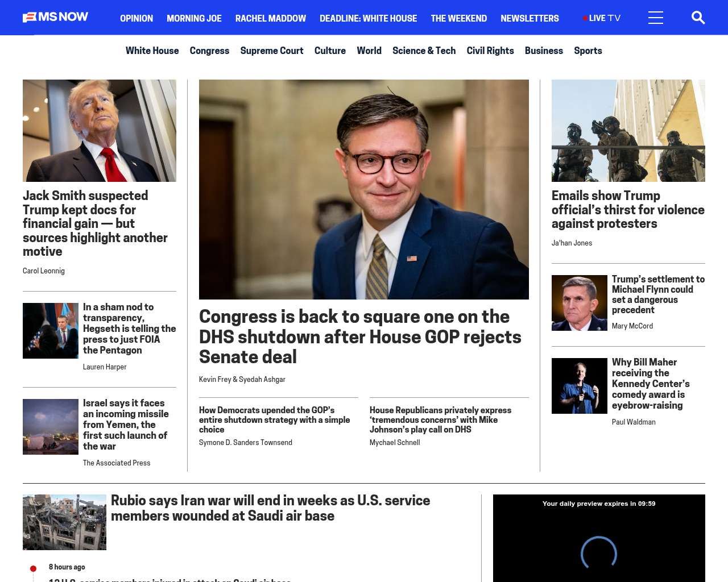Image resolution: width=728 pixels, height=582 pixels.
Task: Read House Republicans tremendous concerns story
Action: [x=441, y=420]
